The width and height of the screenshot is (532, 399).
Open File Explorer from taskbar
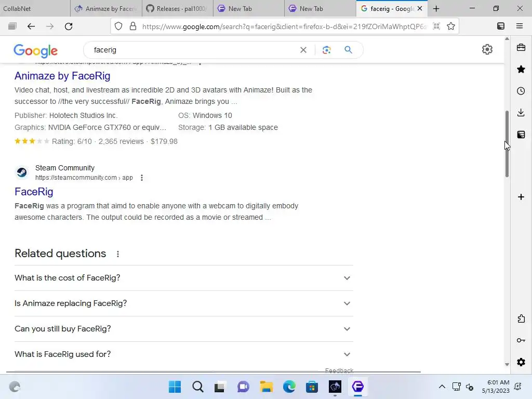tap(267, 387)
